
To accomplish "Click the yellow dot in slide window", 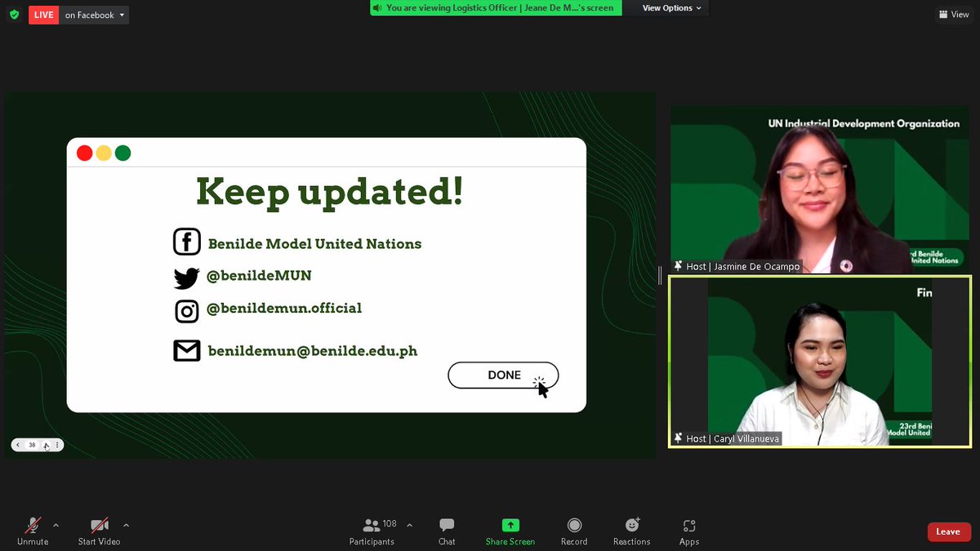I will pos(104,153).
